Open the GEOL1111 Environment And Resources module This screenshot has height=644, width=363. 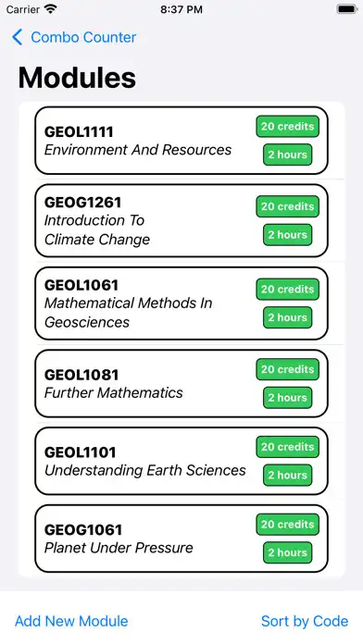pos(181,141)
